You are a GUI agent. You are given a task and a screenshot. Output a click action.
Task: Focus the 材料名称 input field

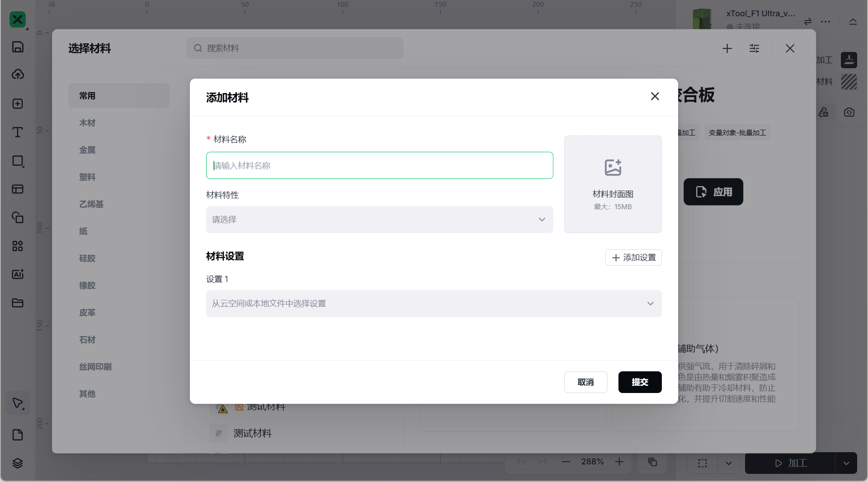coord(379,165)
